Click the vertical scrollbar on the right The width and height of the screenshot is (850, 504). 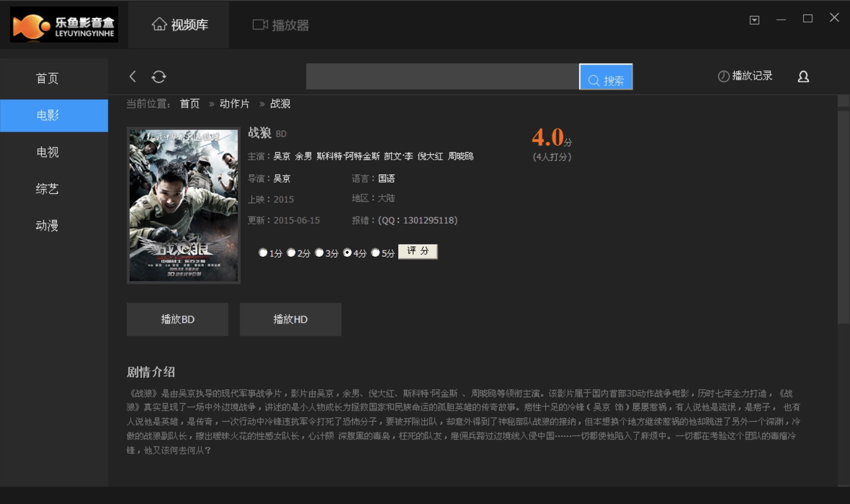844,216
